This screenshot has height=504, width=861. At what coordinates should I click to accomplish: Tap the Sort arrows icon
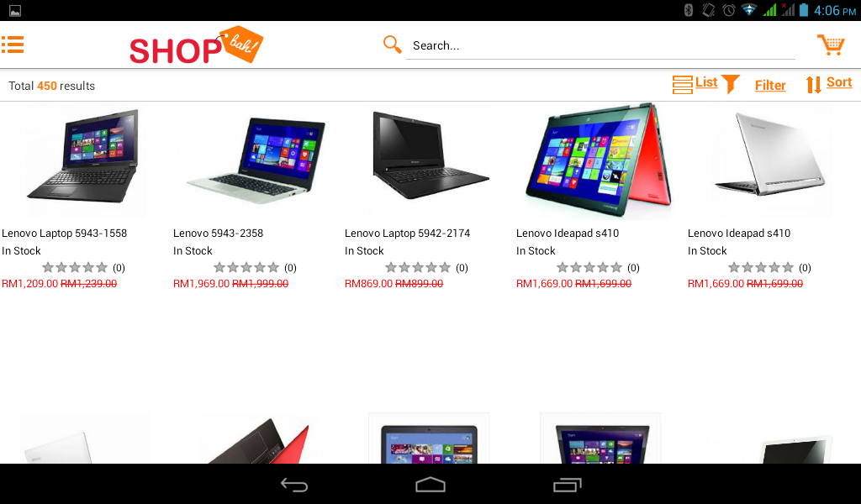pyautogui.click(x=814, y=85)
